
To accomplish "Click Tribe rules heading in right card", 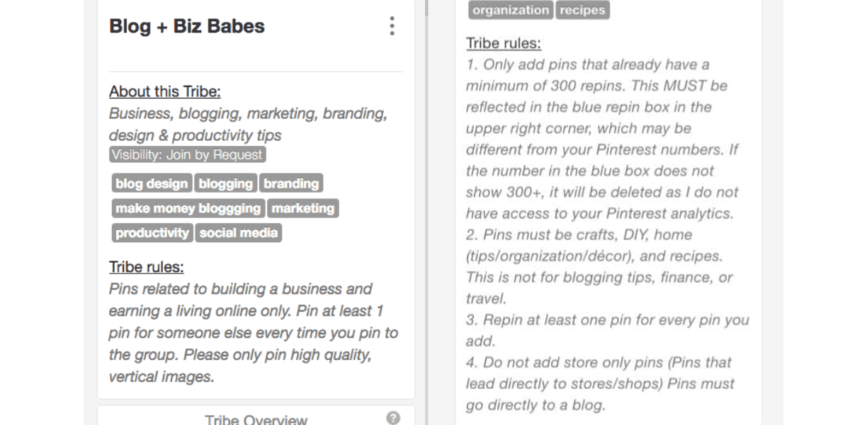I will pos(504,44).
